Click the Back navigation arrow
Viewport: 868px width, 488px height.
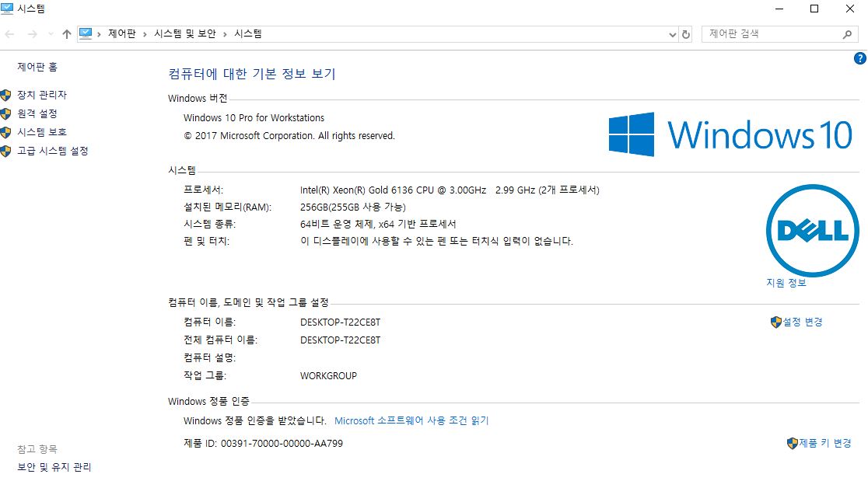[9, 34]
